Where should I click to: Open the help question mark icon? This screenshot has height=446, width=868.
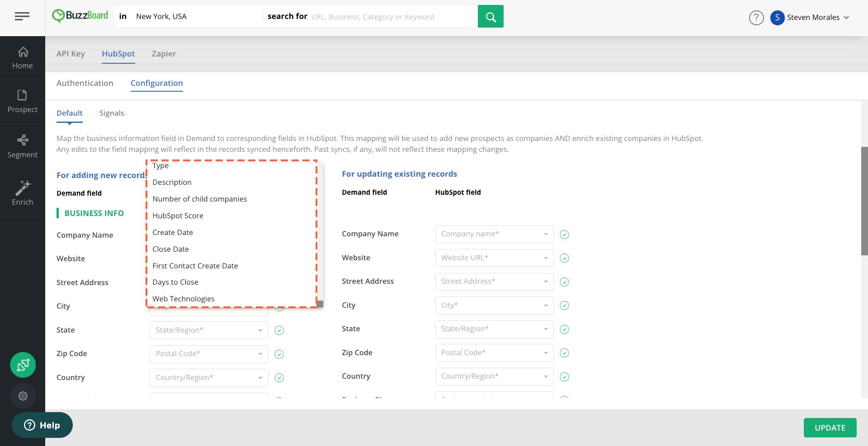tap(756, 18)
